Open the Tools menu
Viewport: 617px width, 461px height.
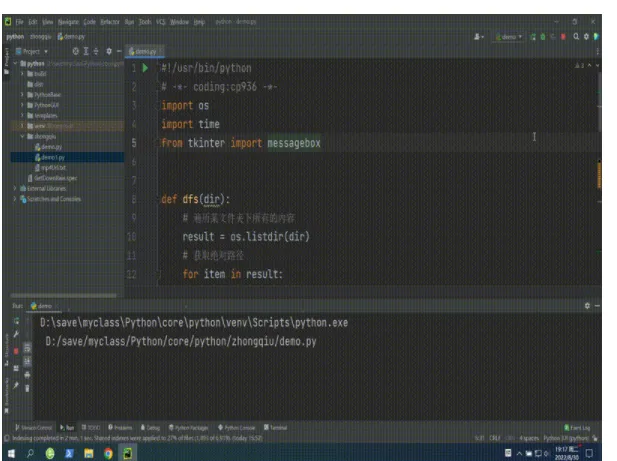tap(145, 22)
